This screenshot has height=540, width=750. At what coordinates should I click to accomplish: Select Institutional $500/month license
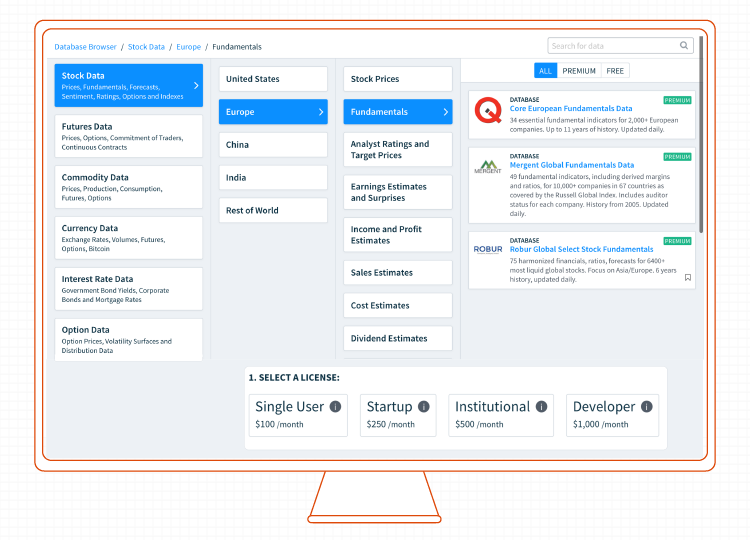click(501, 415)
